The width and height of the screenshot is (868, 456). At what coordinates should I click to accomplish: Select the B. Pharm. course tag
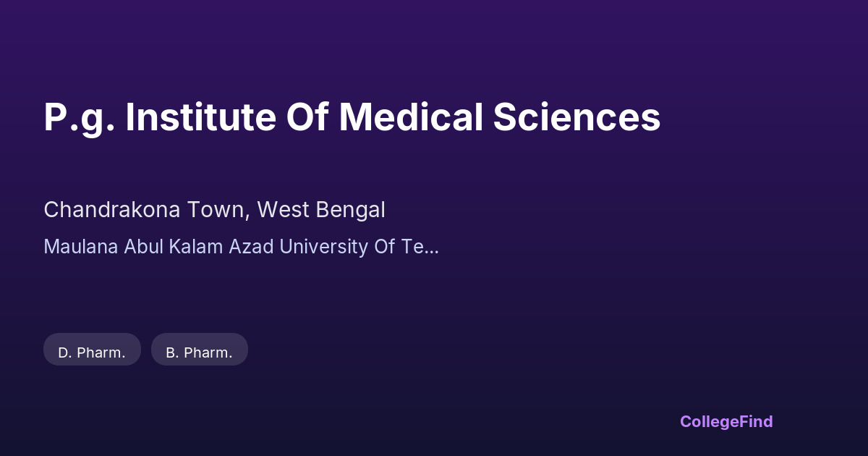coord(199,352)
